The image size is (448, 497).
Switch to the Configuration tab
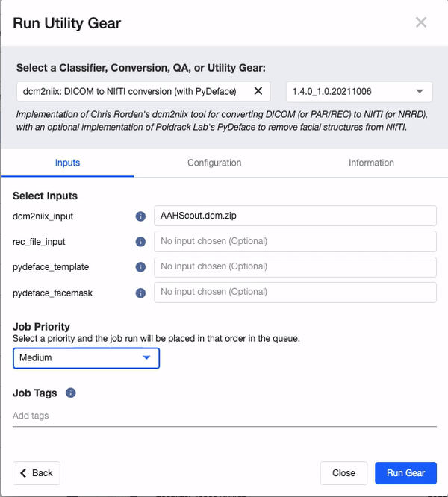214,163
